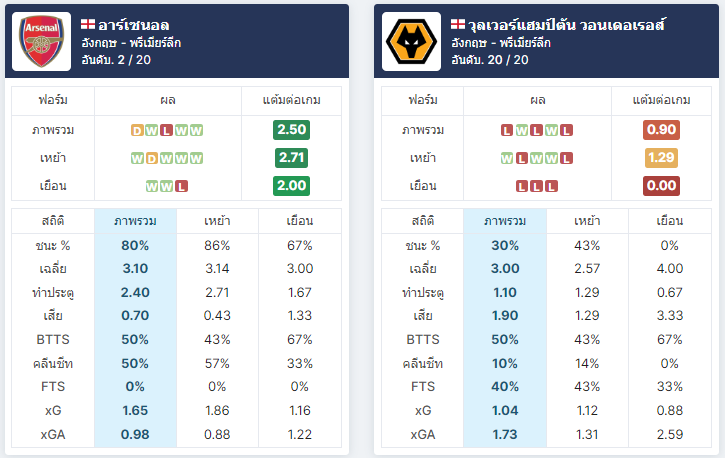Click the England flag beside วูลเวอร์แฮมป์ตัน
The width and height of the screenshot is (725, 458).
pos(458,24)
